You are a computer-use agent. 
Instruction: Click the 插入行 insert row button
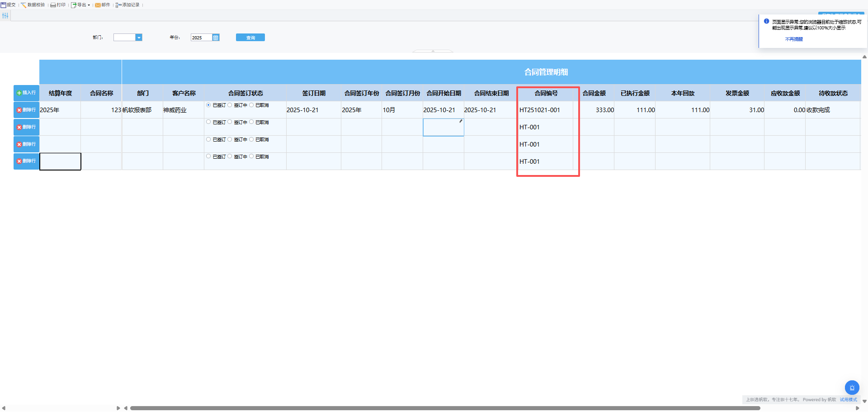[x=26, y=93]
